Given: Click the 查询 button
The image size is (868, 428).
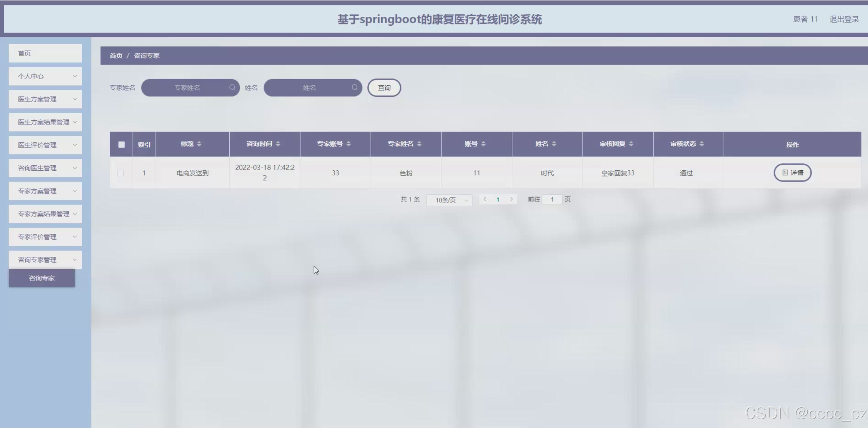Looking at the screenshot, I should coord(384,88).
